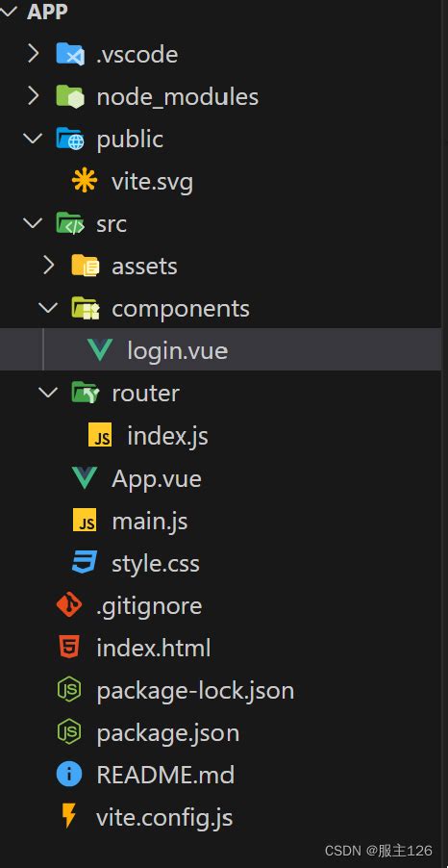This screenshot has width=448, height=868.
Task: Click the Node icon next to package.json
Action: click(69, 731)
